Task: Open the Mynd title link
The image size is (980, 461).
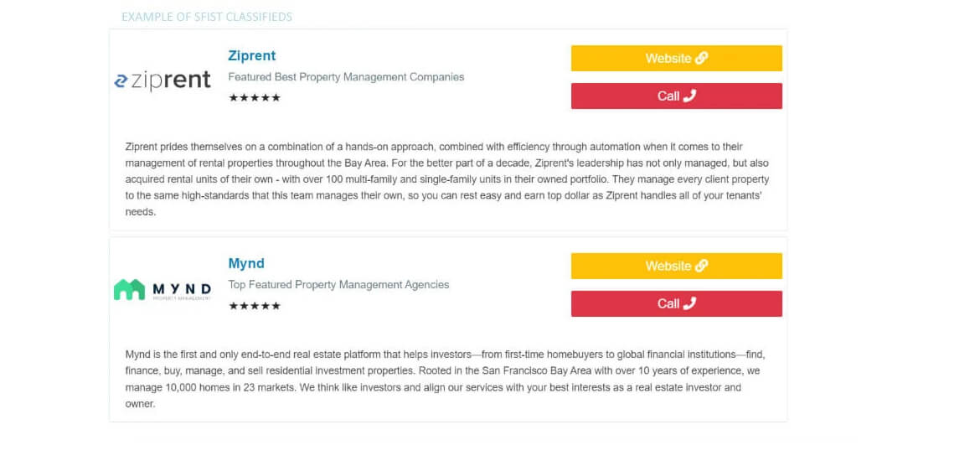Action: point(246,263)
